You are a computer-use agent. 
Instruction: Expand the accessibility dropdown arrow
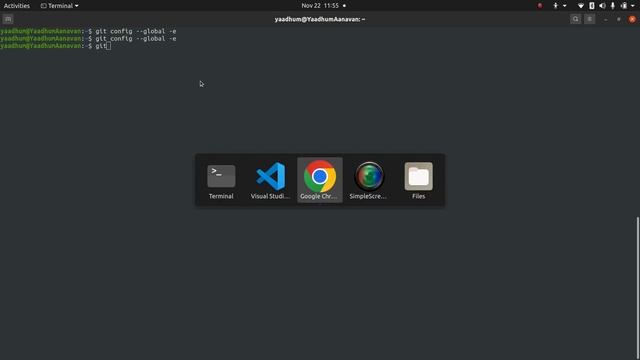(564, 6)
